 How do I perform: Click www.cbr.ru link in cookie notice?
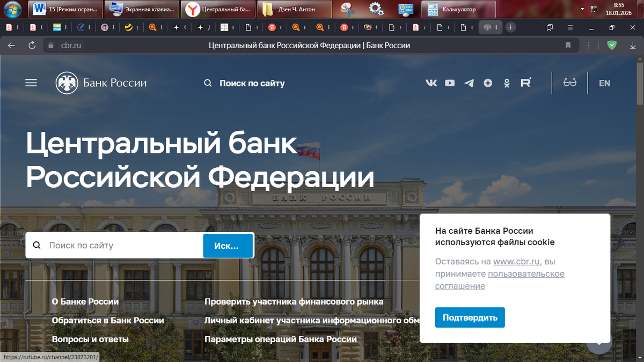point(516,262)
